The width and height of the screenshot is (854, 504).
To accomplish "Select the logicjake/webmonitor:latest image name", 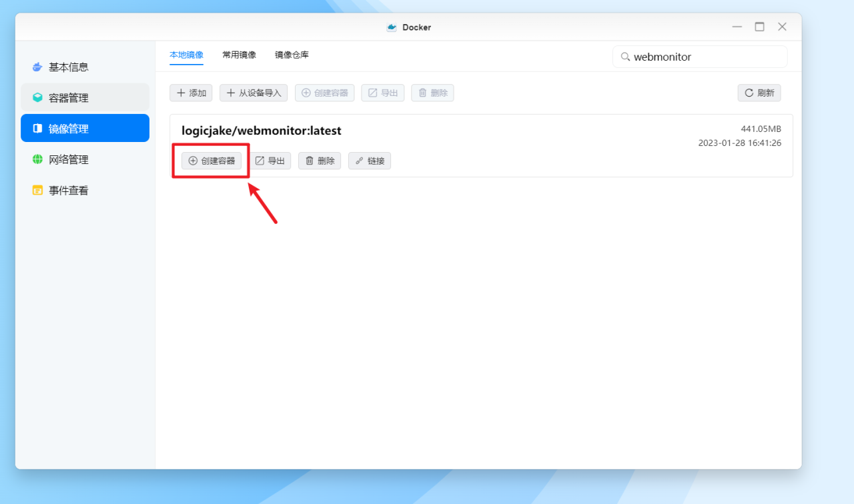I will (261, 131).
